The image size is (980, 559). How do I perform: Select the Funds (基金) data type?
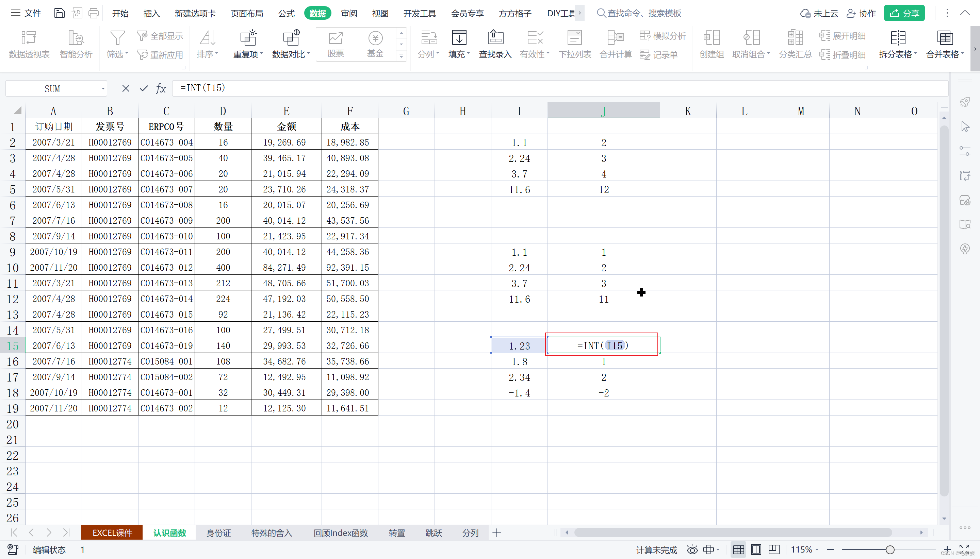tap(375, 45)
